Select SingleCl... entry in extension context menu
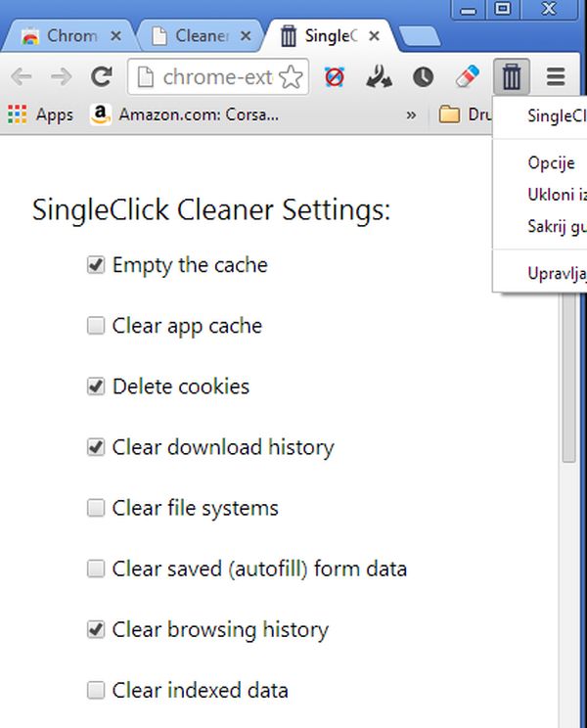The width and height of the screenshot is (587, 728). [540, 116]
